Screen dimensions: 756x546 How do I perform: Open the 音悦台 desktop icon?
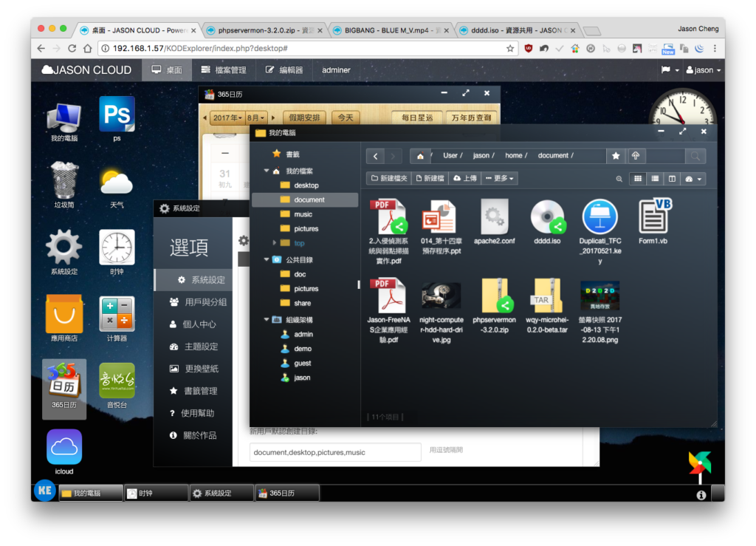[x=117, y=385]
